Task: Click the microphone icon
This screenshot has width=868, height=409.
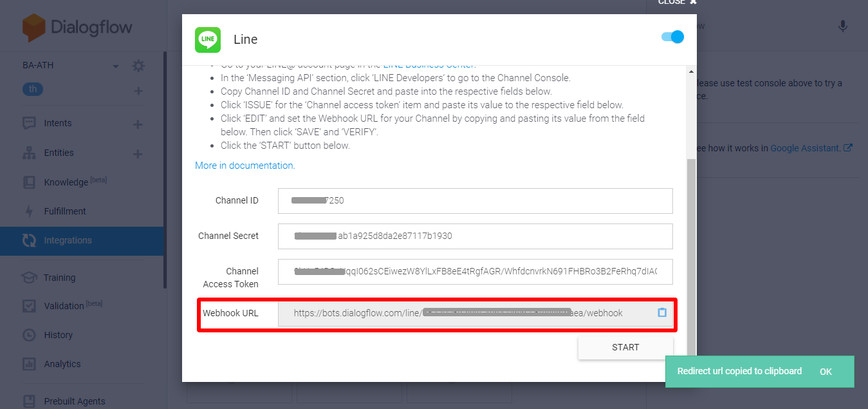Action: pos(843,26)
